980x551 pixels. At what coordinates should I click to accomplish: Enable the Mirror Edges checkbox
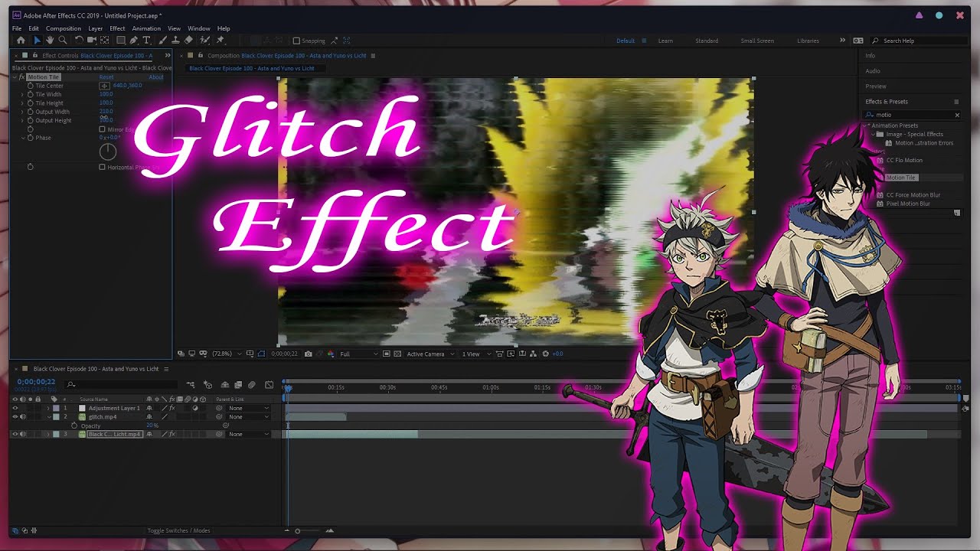pyautogui.click(x=102, y=129)
